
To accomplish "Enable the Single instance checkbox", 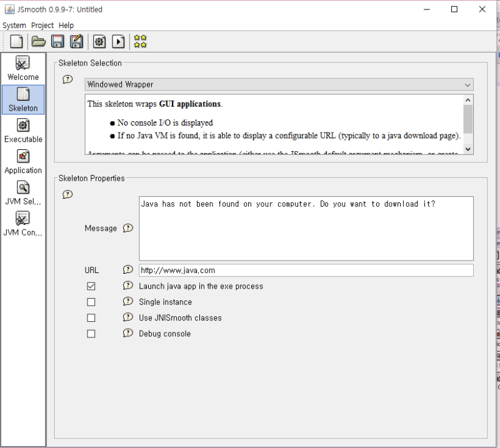I will (x=91, y=302).
